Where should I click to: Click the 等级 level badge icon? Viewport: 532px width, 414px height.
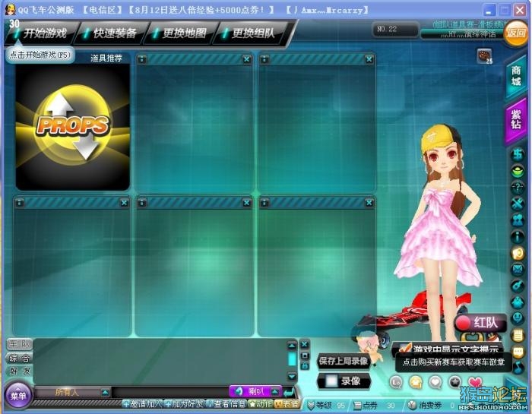(311, 405)
